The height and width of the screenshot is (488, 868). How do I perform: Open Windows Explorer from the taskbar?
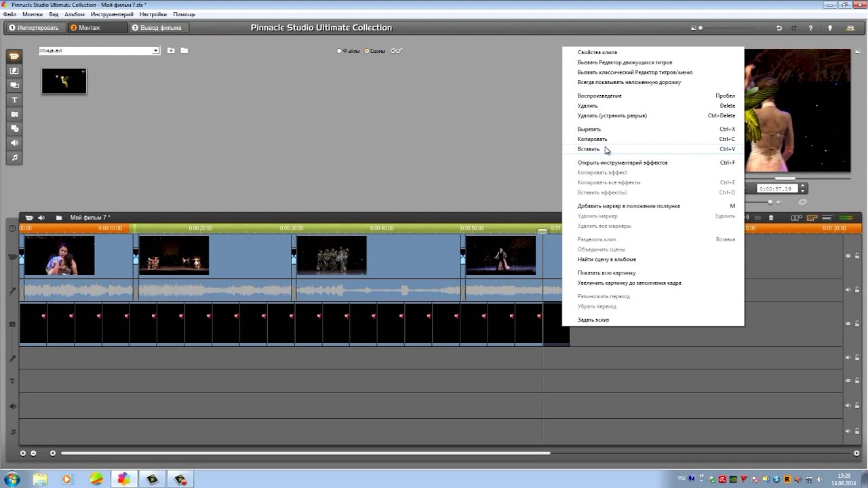(41, 479)
